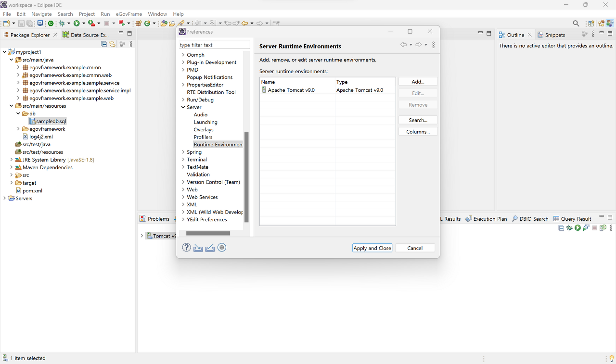Open the Window menu
This screenshot has width=616, height=364.
pyautogui.click(x=157, y=14)
